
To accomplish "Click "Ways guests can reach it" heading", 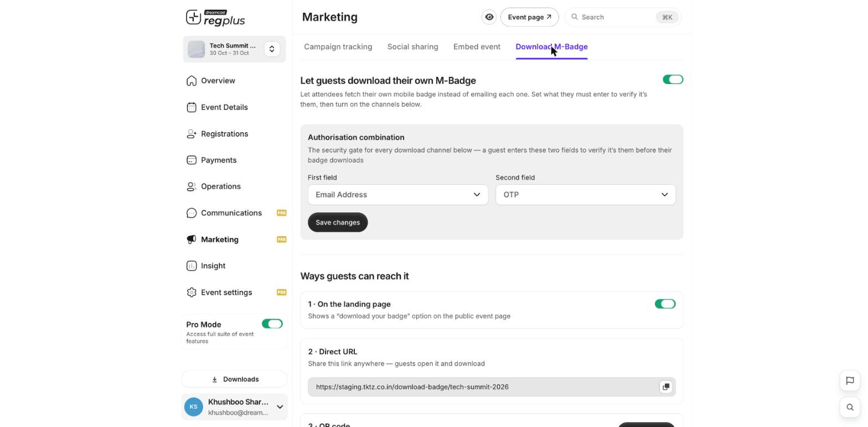I will (354, 276).
